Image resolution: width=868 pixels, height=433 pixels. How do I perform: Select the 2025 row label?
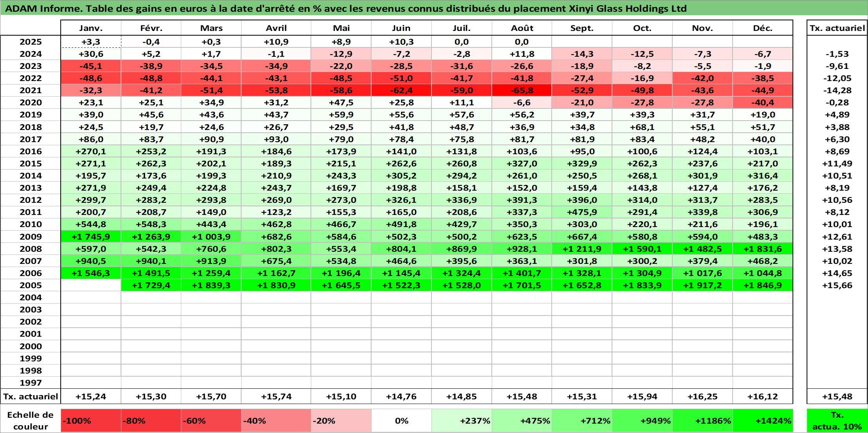pyautogui.click(x=31, y=42)
